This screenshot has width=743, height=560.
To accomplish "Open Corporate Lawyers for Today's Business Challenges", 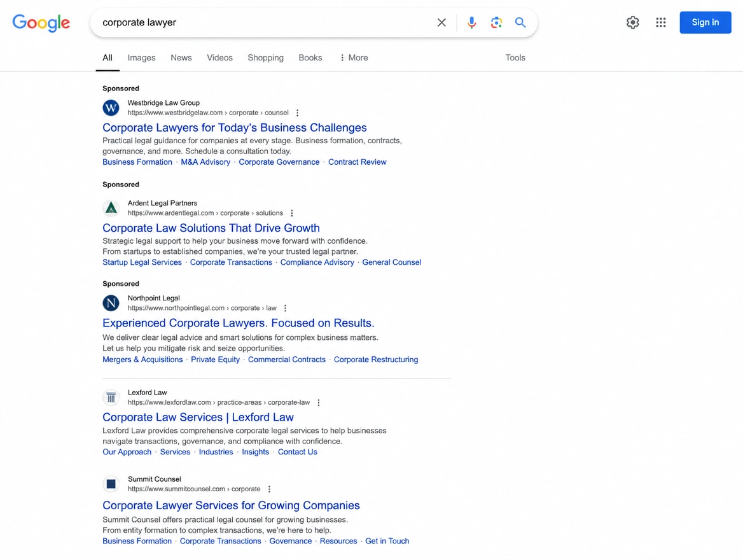I will point(235,127).
